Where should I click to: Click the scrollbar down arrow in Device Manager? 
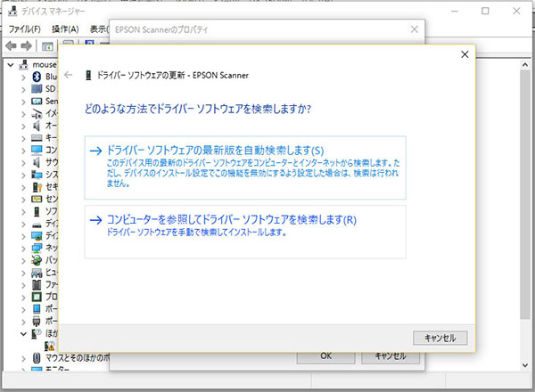tap(525, 365)
